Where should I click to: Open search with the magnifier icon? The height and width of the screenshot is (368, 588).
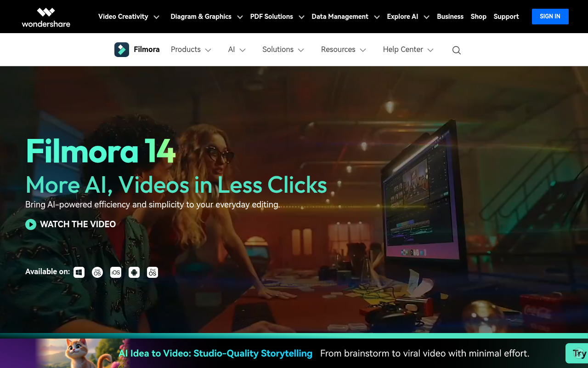point(456,50)
